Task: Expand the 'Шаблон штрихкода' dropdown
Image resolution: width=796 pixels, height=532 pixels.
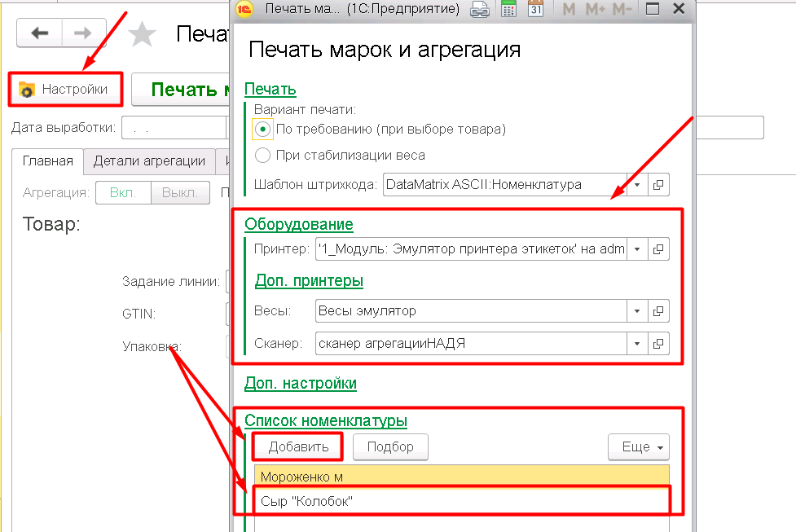Action: click(x=637, y=184)
